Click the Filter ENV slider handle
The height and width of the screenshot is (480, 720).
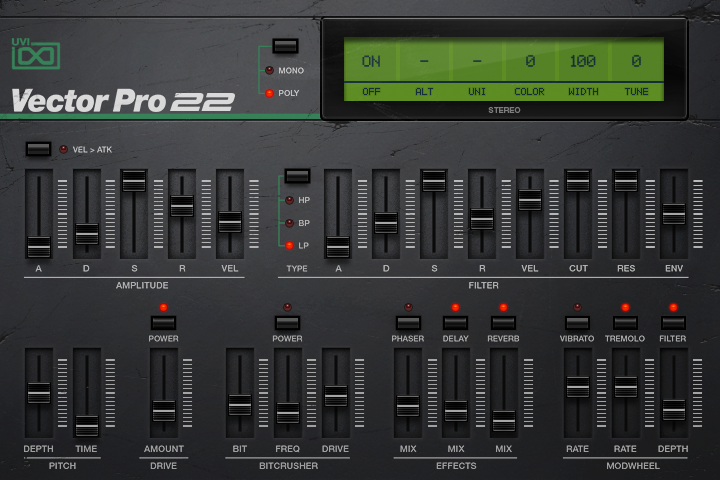[x=674, y=214]
